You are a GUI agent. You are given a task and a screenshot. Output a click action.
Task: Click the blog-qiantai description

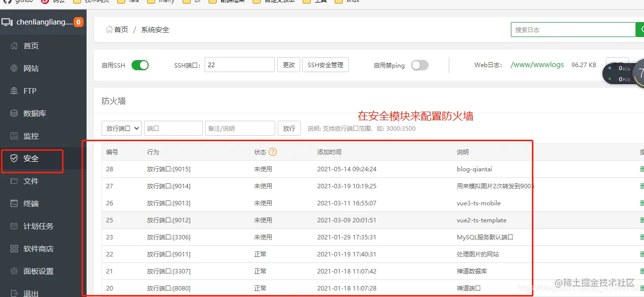[474, 169]
